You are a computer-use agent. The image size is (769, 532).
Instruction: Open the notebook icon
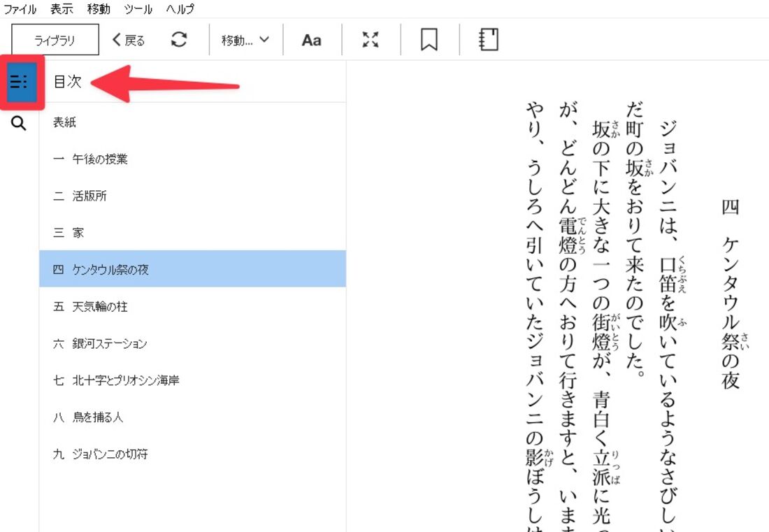click(x=489, y=40)
